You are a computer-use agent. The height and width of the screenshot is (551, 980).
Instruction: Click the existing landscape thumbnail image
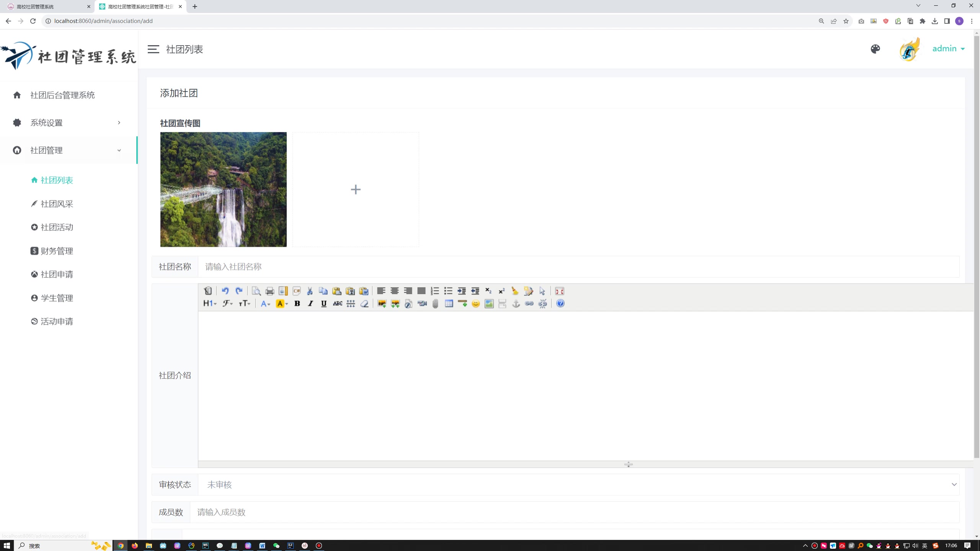click(x=224, y=189)
